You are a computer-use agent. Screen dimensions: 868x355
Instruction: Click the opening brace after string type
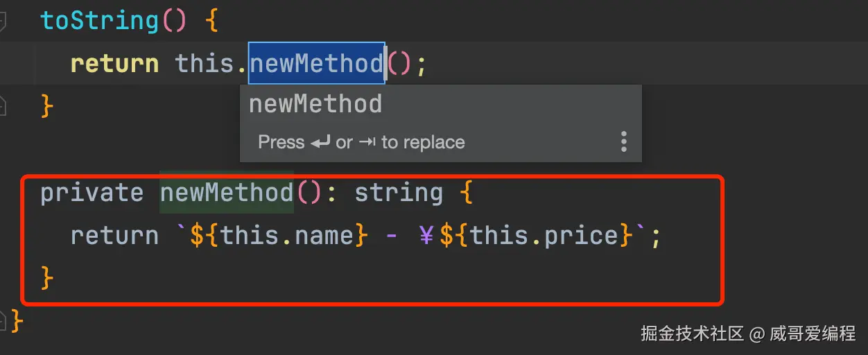pos(465,192)
